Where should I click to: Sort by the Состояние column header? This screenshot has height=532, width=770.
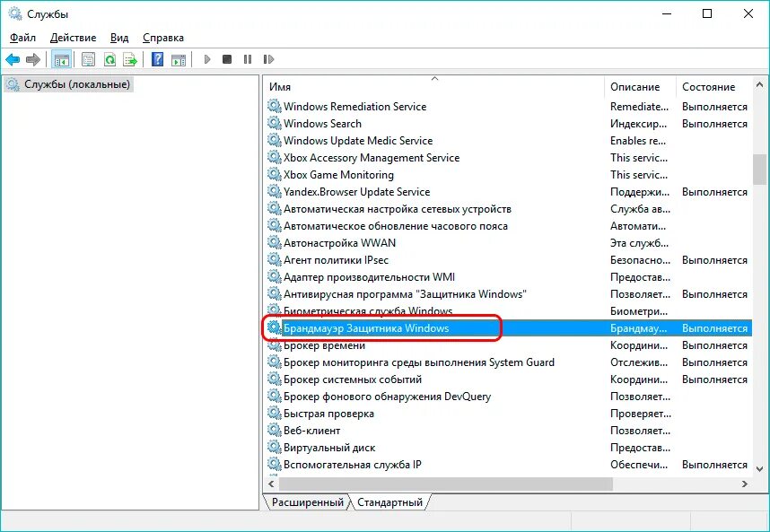click(714, 87)
